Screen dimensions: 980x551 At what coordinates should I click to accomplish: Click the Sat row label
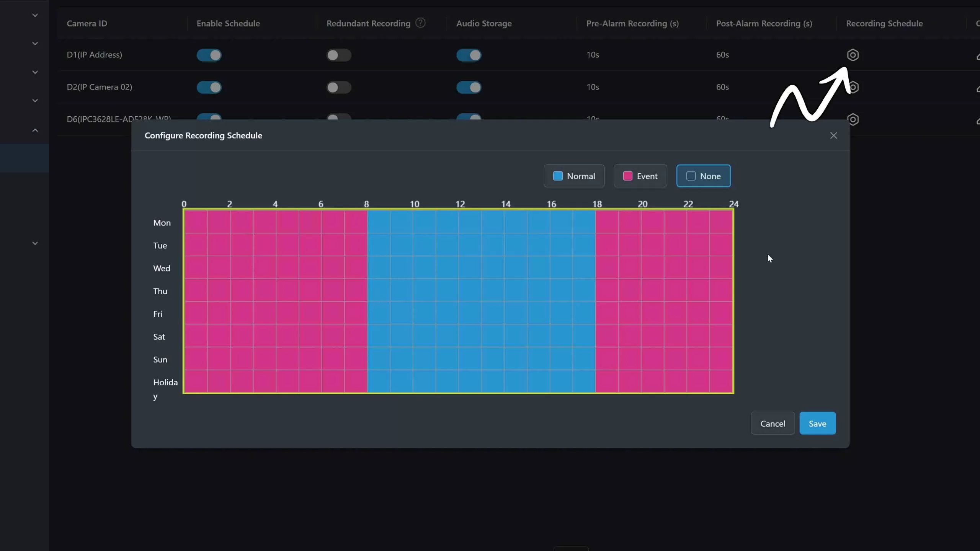click(159, 337)
